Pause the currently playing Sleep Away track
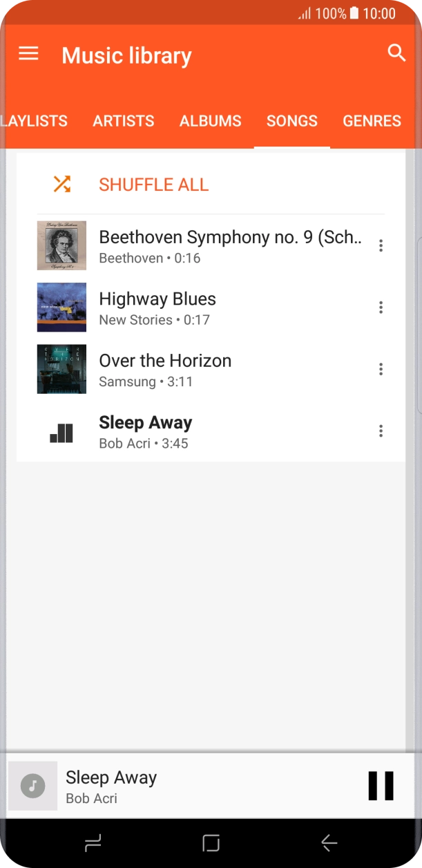The image size is (422, 868). [x=381, y=785]
